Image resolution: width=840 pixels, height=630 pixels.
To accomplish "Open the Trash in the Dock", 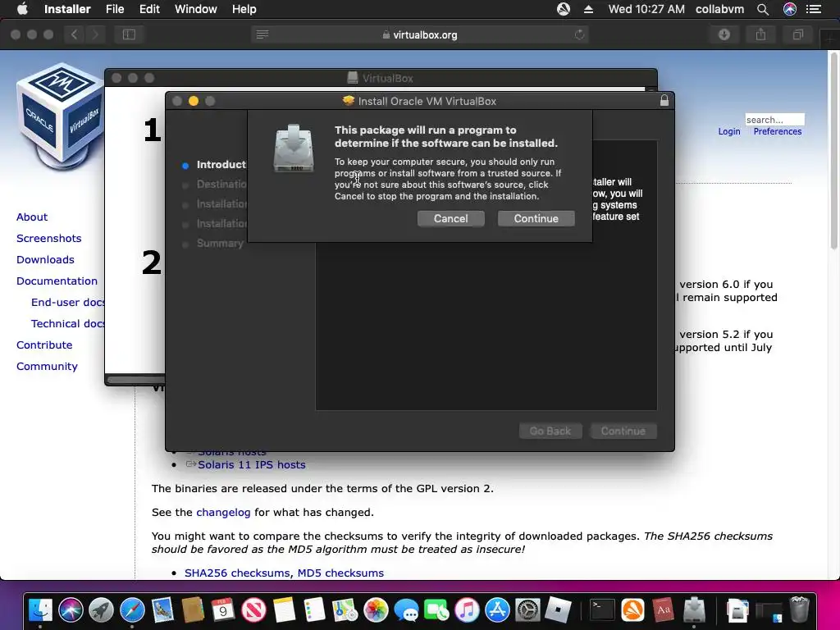I will [799, 609].
